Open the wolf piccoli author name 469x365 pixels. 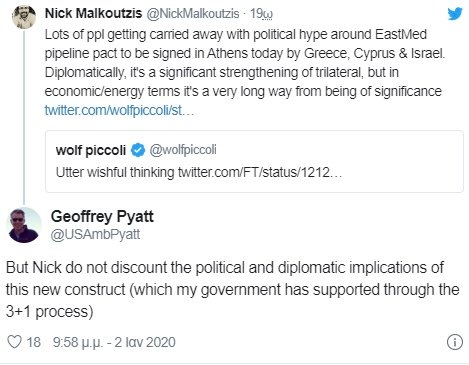point(91,150)
